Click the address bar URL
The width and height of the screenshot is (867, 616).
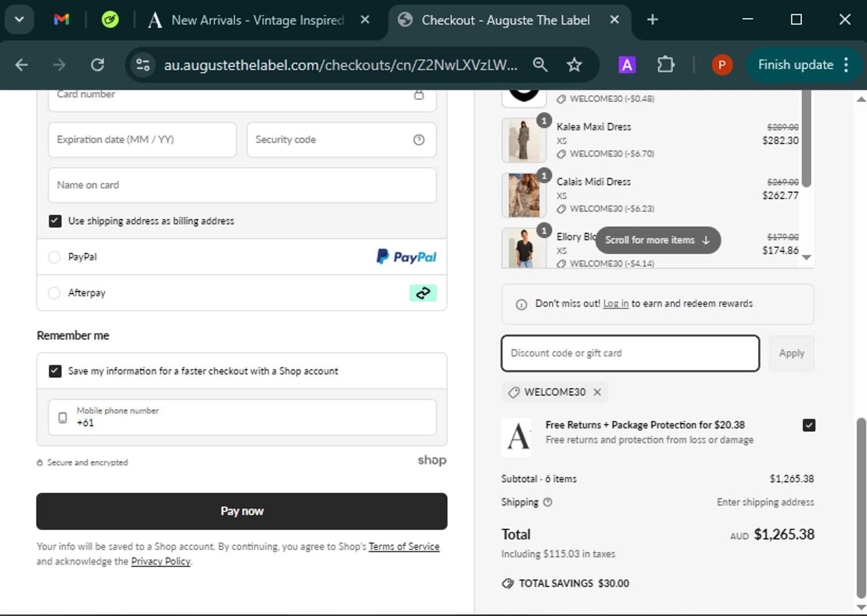[340, 65]
